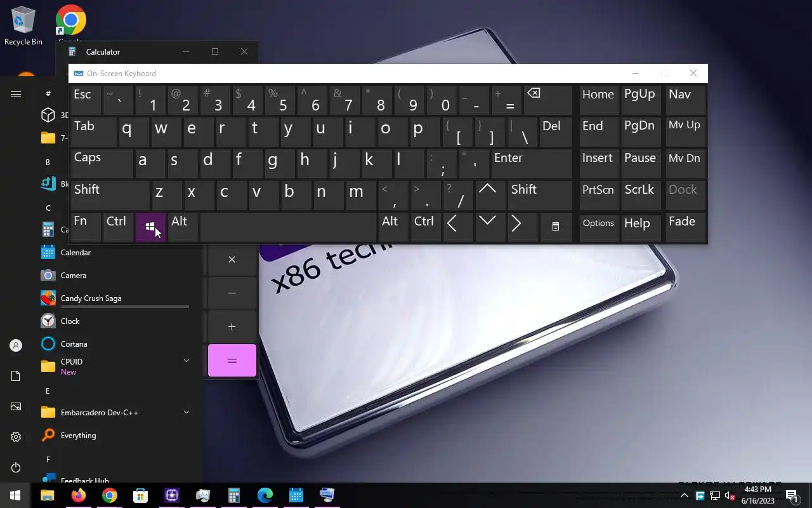Open the notification center icon

click(x=791, y=495)
